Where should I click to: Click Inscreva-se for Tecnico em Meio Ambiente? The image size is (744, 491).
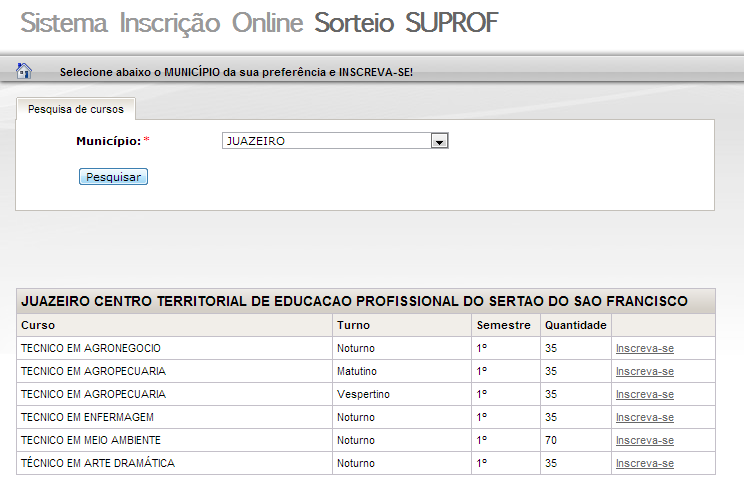click(644, 440)
